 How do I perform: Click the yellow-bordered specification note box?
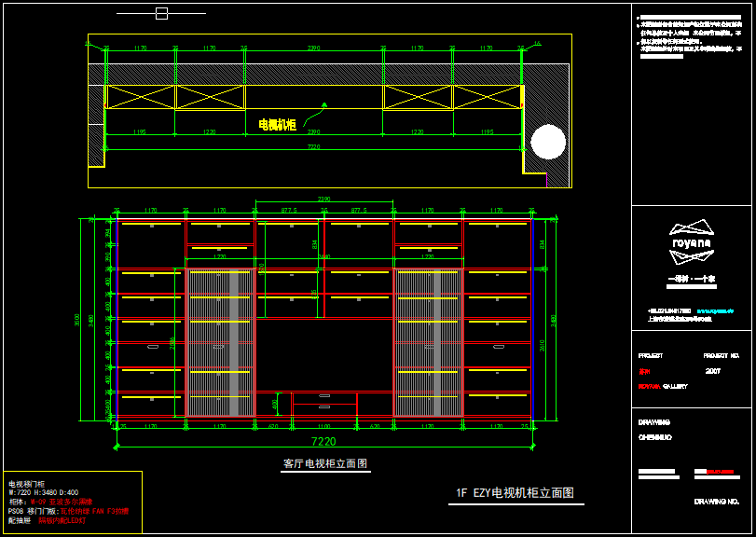click(x=73, y=502)
